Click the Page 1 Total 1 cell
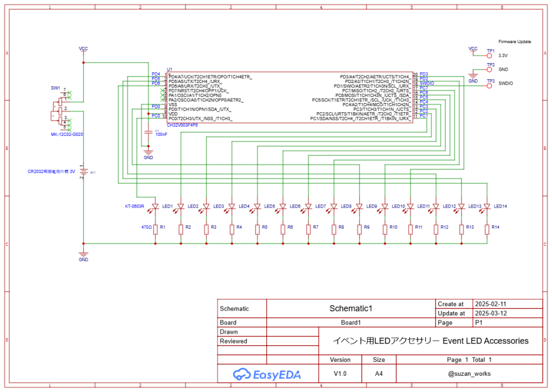The height and width of the screenshot is (392, 552). [x=470, y=360]
